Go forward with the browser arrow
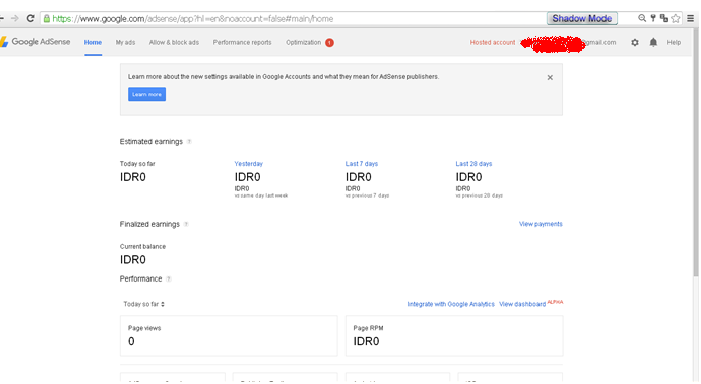 click(15, 18)
